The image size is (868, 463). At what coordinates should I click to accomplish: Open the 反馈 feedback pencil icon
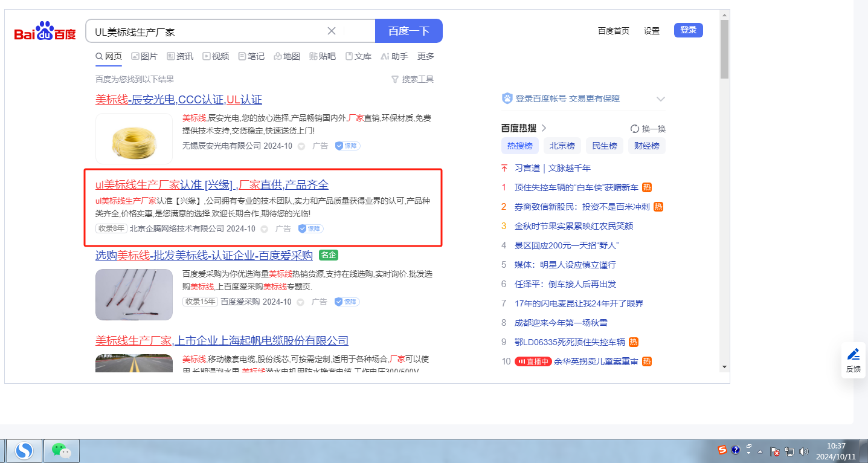coord(853,354)
